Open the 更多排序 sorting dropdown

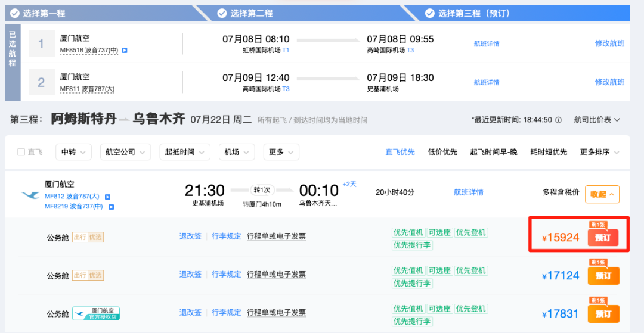(600, 152)
